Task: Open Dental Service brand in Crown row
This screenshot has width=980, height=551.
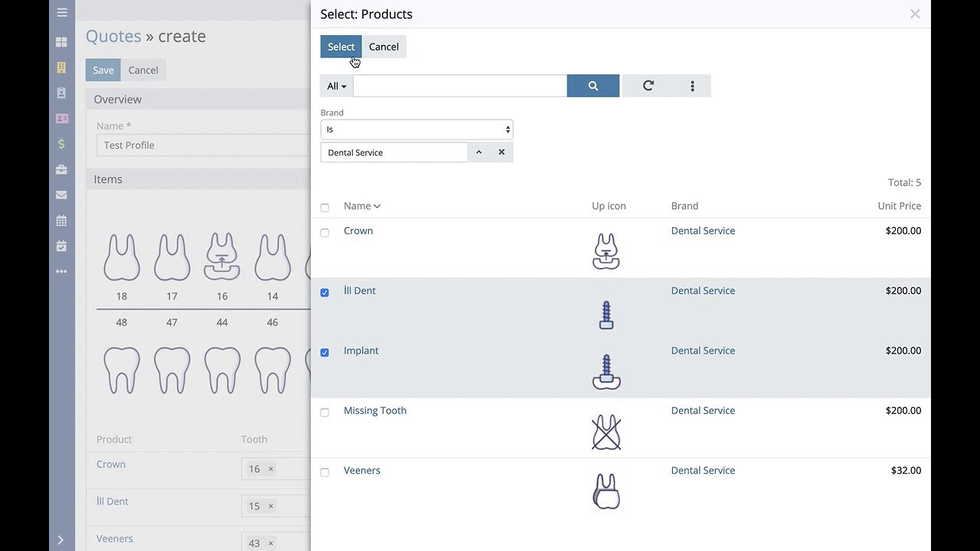Action: tap(703, 230)
